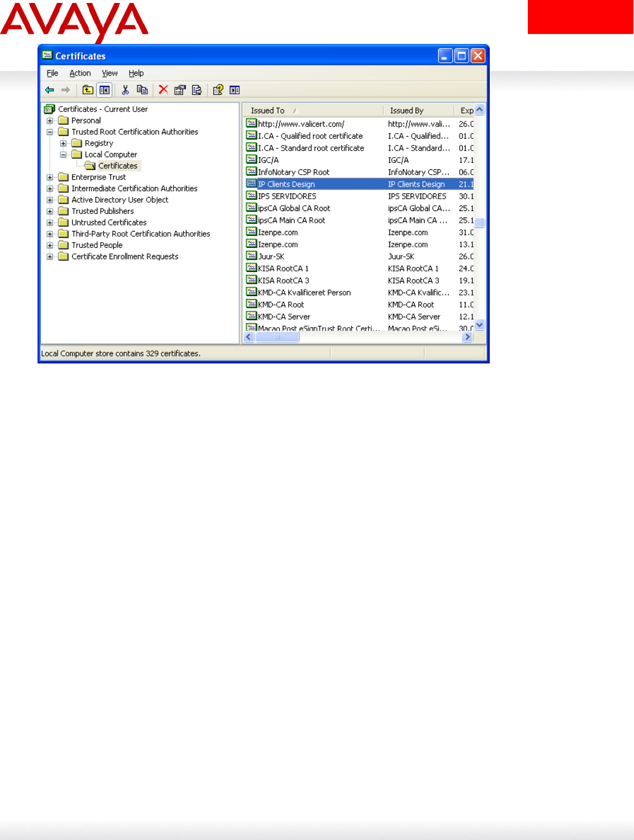634x840 pixels.
Task: Click certificate icon beside InfoNotary CSP Root
Action: [x=251, y=172]
